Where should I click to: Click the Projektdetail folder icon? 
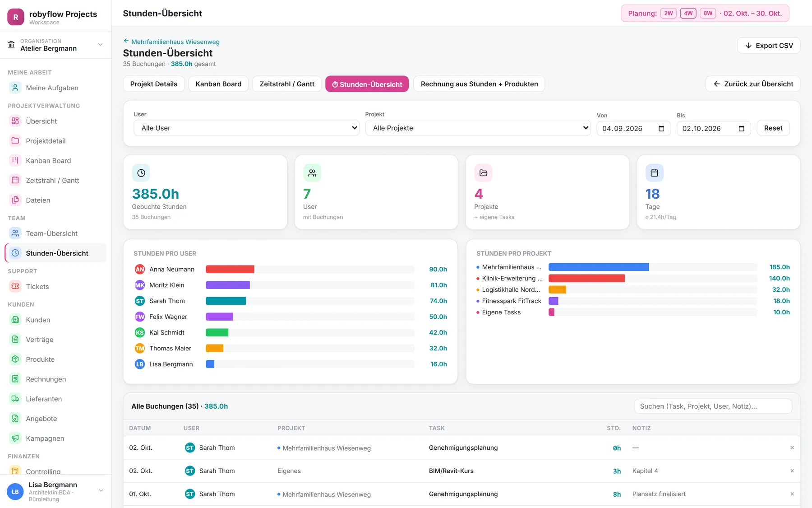coord(15,141)
